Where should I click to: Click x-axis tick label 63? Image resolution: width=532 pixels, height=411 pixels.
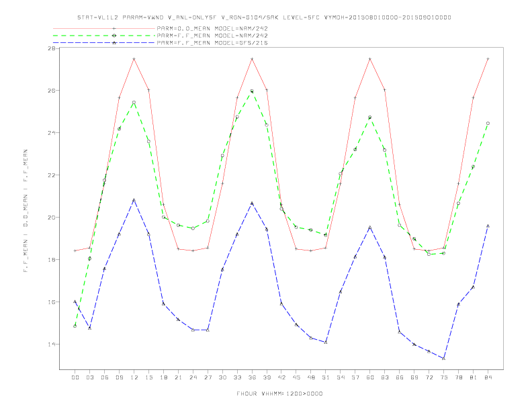385,377
